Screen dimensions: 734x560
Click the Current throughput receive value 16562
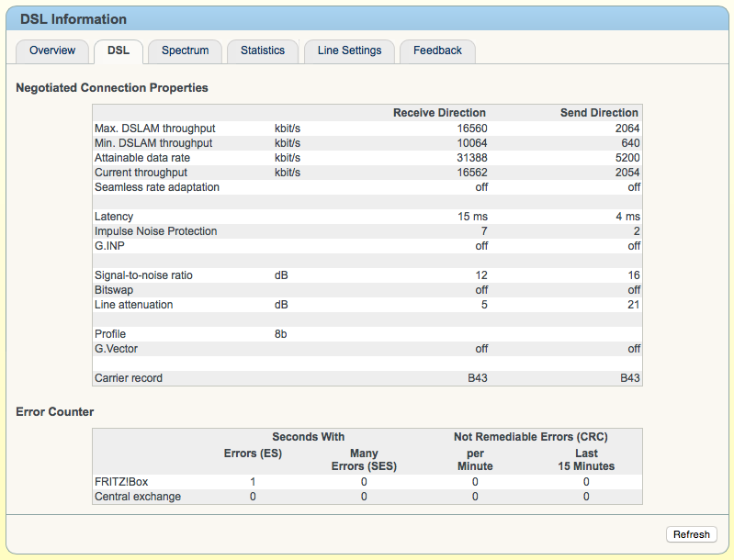click(x=470, y=173)
